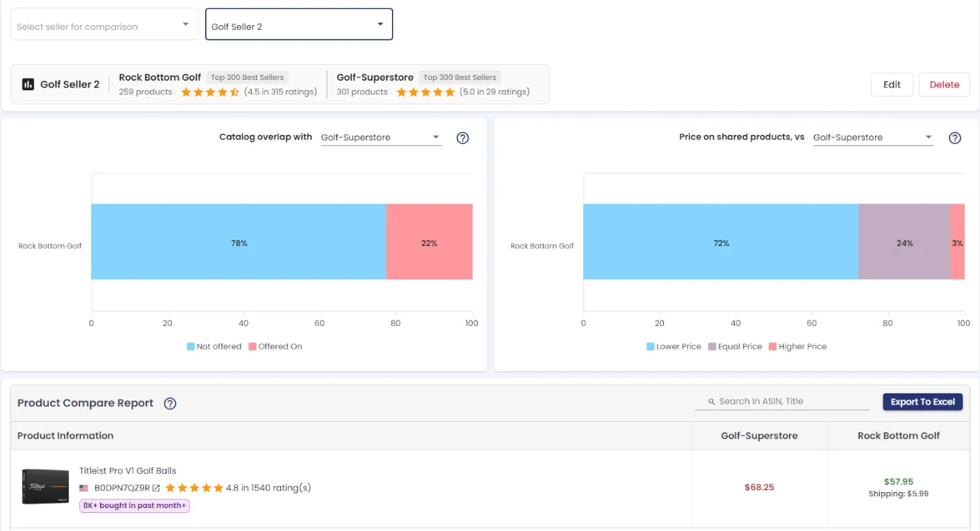Click the Golf Seller 2 chart icon
Screen dimensions: 980x531
point(28,84)
